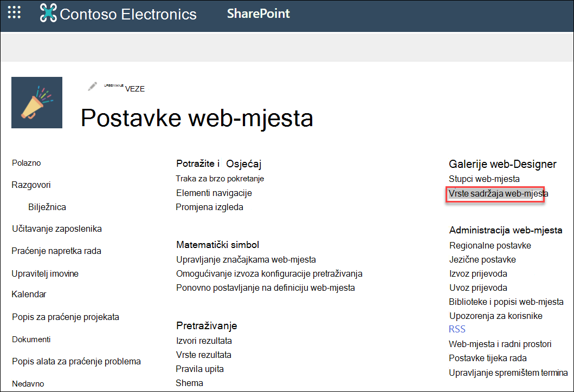
Task: Open Upravljanje značajkama web-mjesta link
Action: click(x=246, y=260)
